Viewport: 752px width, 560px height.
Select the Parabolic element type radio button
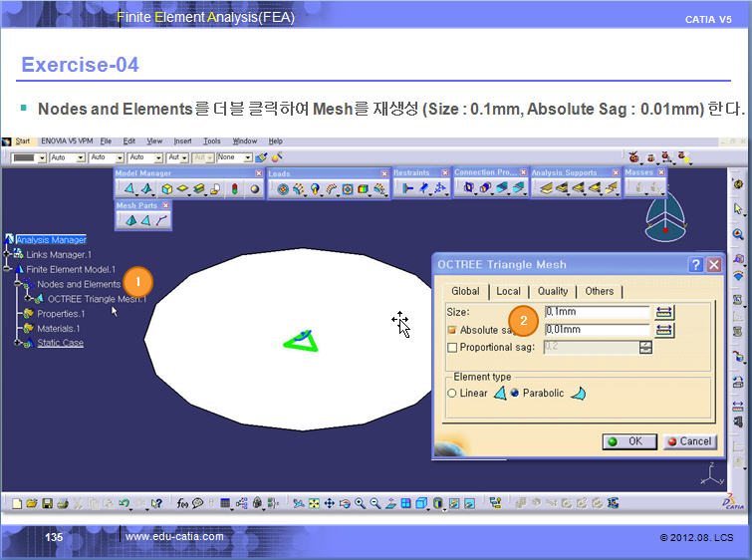pos(515,394)
